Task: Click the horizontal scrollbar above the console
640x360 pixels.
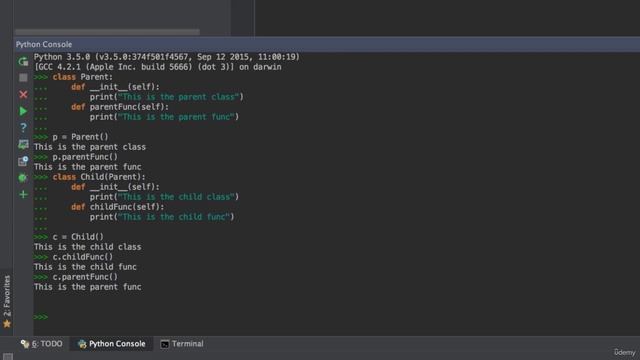Action: point(107,31)
